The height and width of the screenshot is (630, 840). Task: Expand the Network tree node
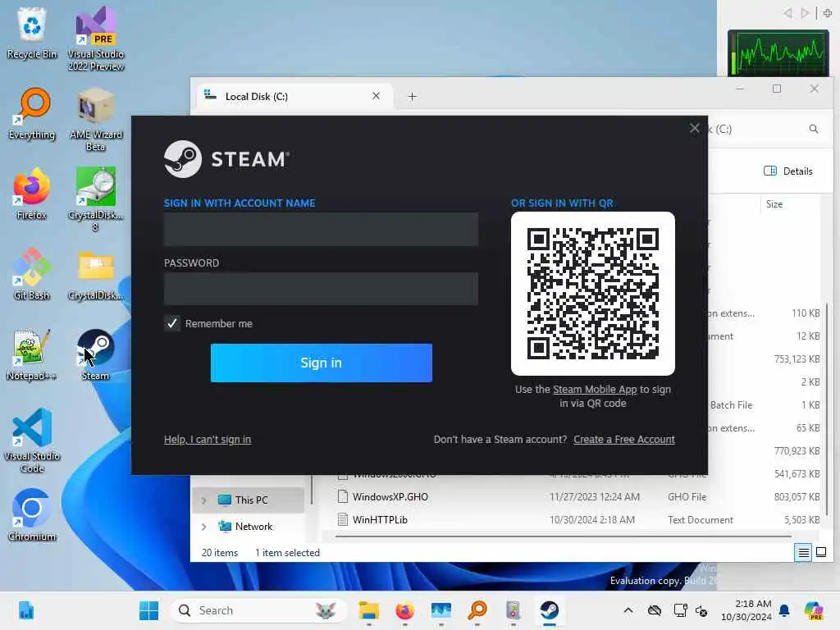pyautogui.click(x=203, y=527)
